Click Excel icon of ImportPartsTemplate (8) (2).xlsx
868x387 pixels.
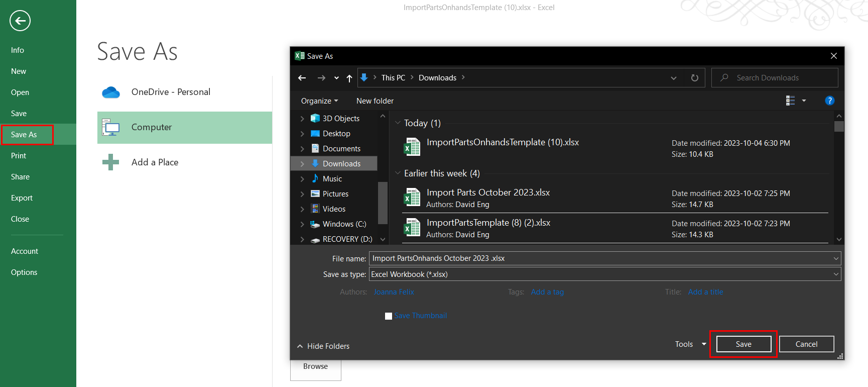412,228
